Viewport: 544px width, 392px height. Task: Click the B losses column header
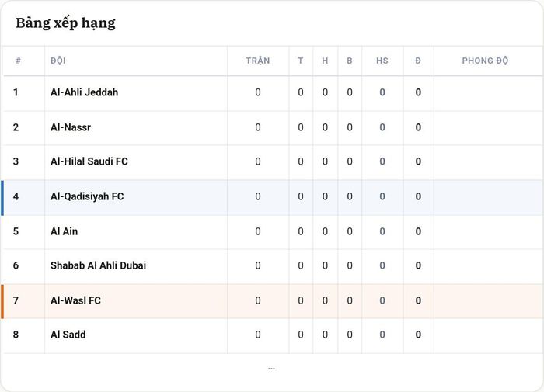click(350, 61)
